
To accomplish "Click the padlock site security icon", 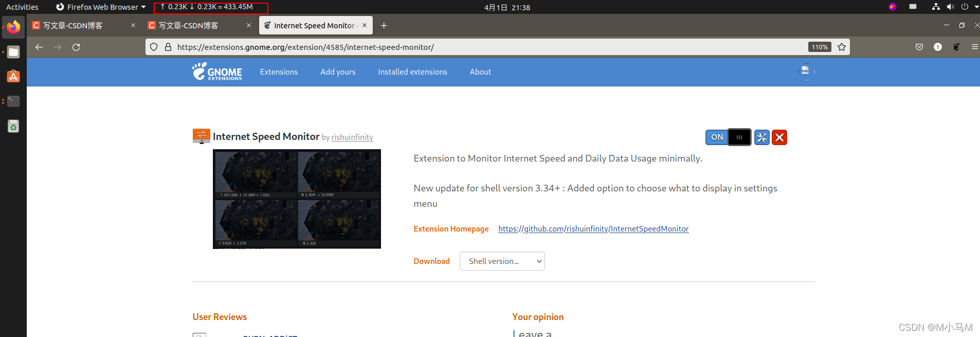I will [x=168, y=47].
